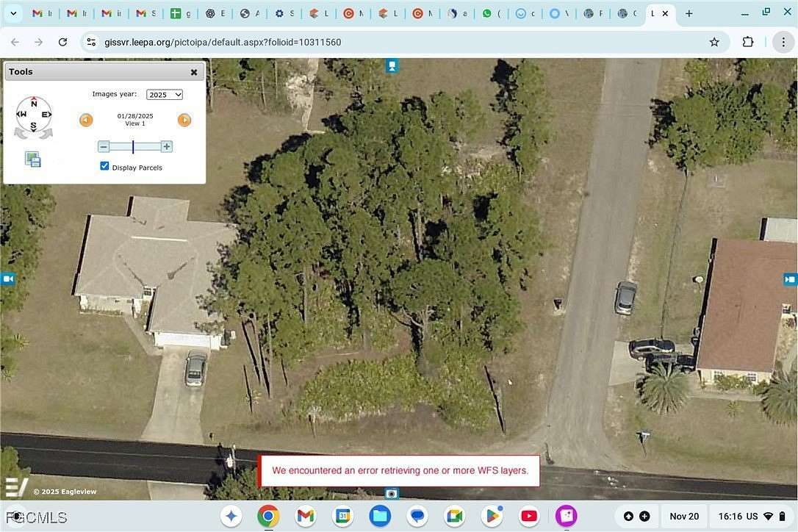Image resolution: width=798 pixels, height=532 pixels.
Task: Click the address bar showing gissvr.leepa.org
Action: coord(294,42)
